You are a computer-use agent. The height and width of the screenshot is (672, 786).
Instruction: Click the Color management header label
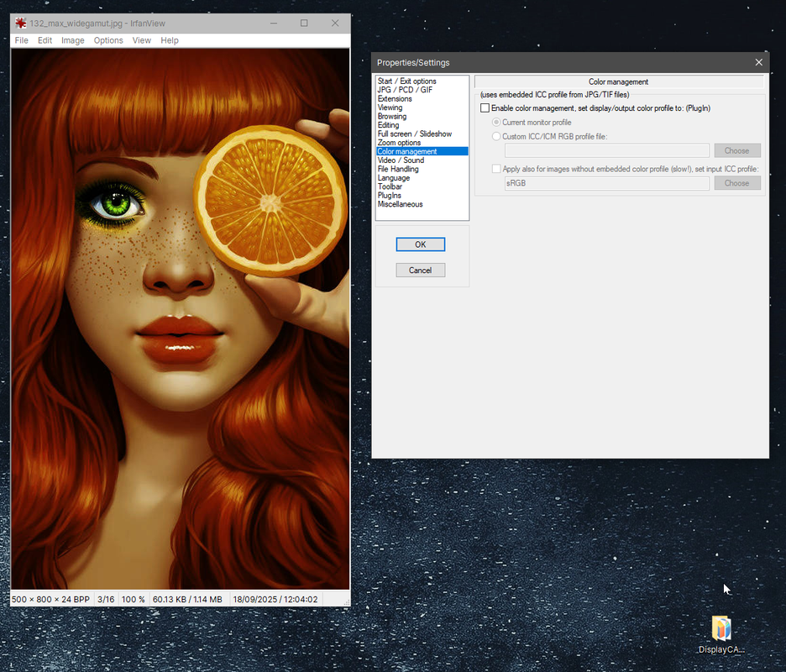(x=618, y=81)
